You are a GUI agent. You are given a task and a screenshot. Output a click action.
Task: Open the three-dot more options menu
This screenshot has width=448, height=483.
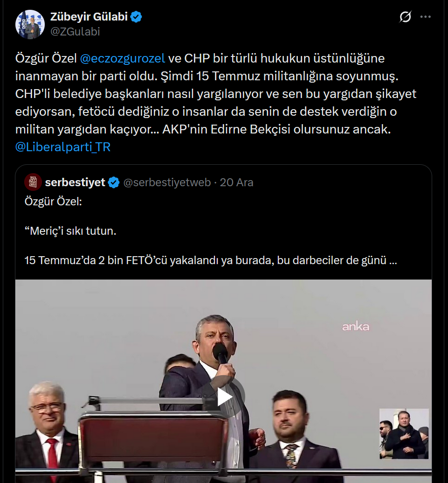pos(426,17)
